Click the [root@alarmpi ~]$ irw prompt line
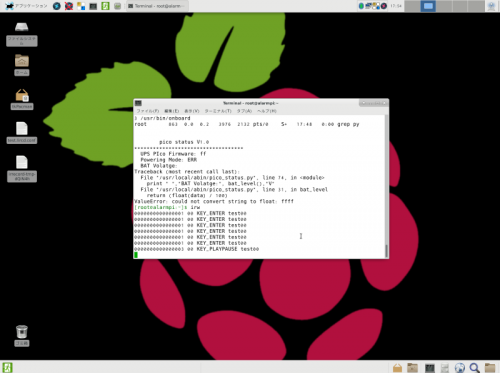 (x=167, y=207)
